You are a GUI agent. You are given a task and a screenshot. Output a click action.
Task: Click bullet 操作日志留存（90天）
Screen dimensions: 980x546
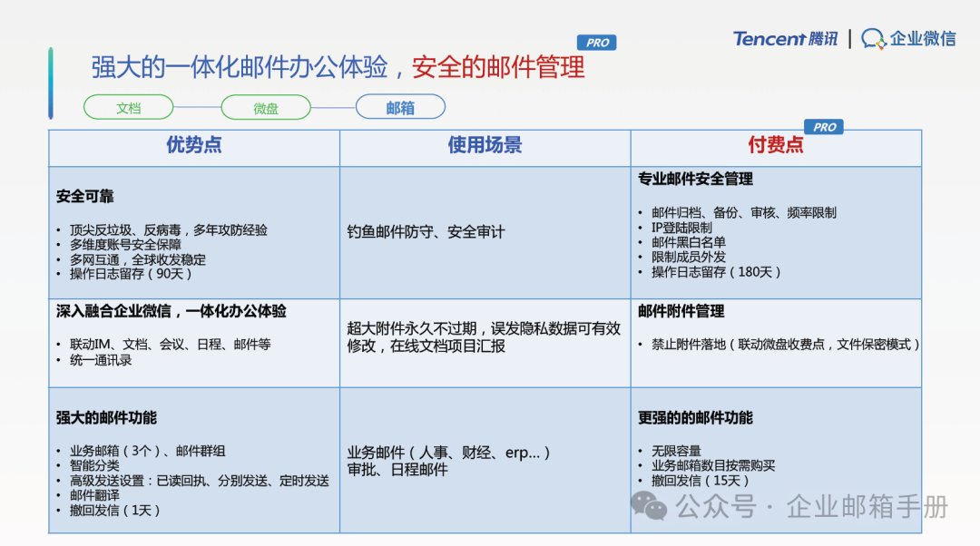(x=131, y=274)
